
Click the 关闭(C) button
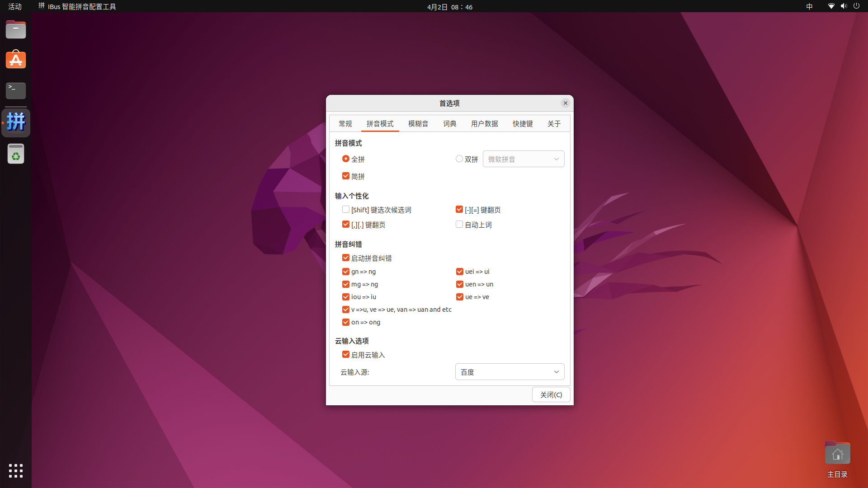point(551,394)
